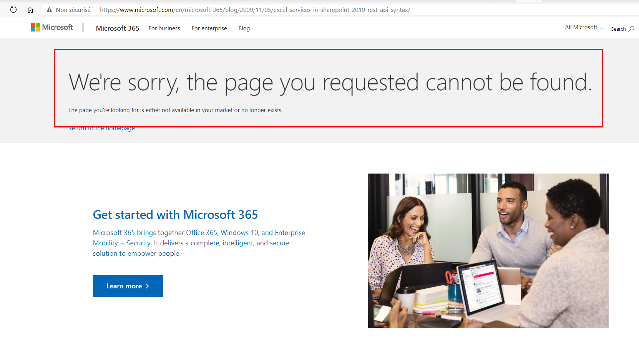Click the 'not available in your market' message
This screenshot has height=364, width=639.
pos(176,110)
